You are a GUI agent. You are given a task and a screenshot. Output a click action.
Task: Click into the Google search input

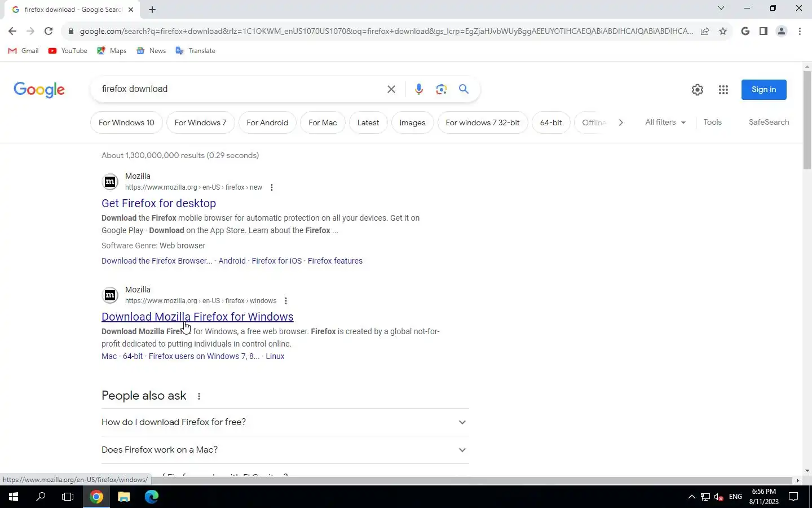click(x=240, y=89)
